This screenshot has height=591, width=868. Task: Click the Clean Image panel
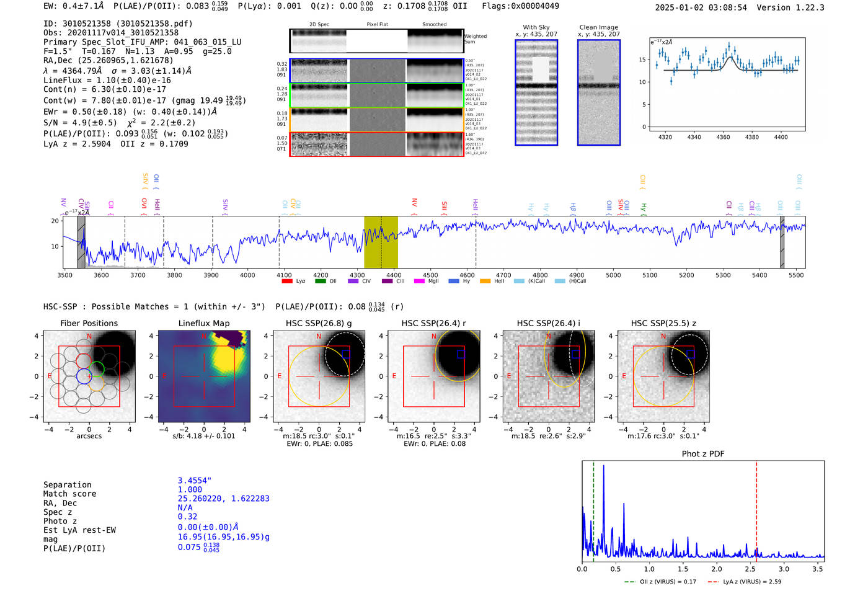[x=599, y=92]
